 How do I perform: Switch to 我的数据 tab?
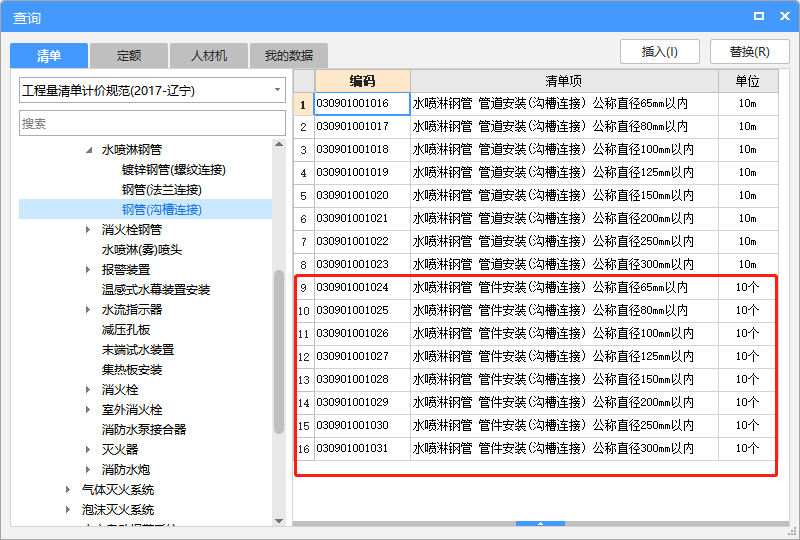(x=289, y=55)
